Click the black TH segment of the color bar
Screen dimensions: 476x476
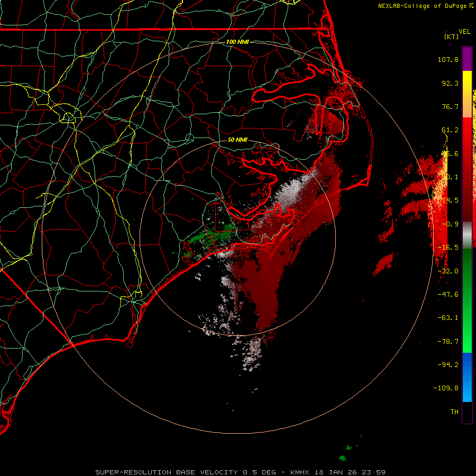pos(467,413)
